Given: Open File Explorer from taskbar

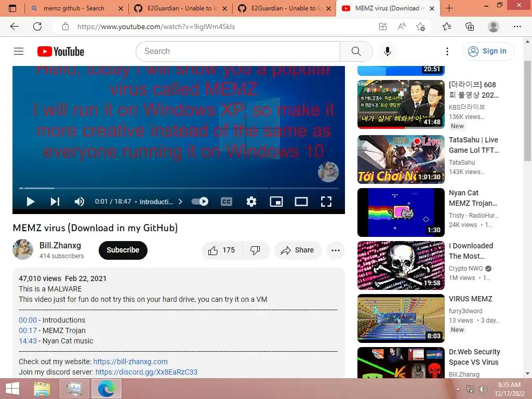Looking at the screenshot, I should point(42,389).
